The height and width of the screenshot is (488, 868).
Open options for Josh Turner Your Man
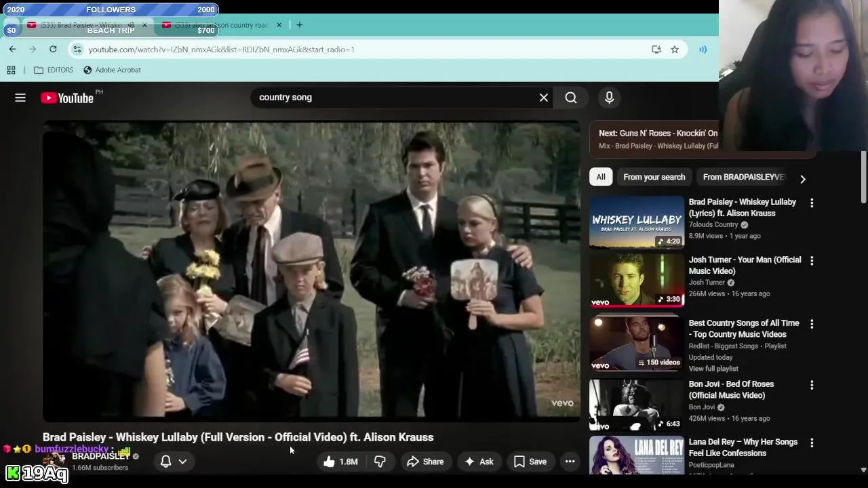click(812, 261)
